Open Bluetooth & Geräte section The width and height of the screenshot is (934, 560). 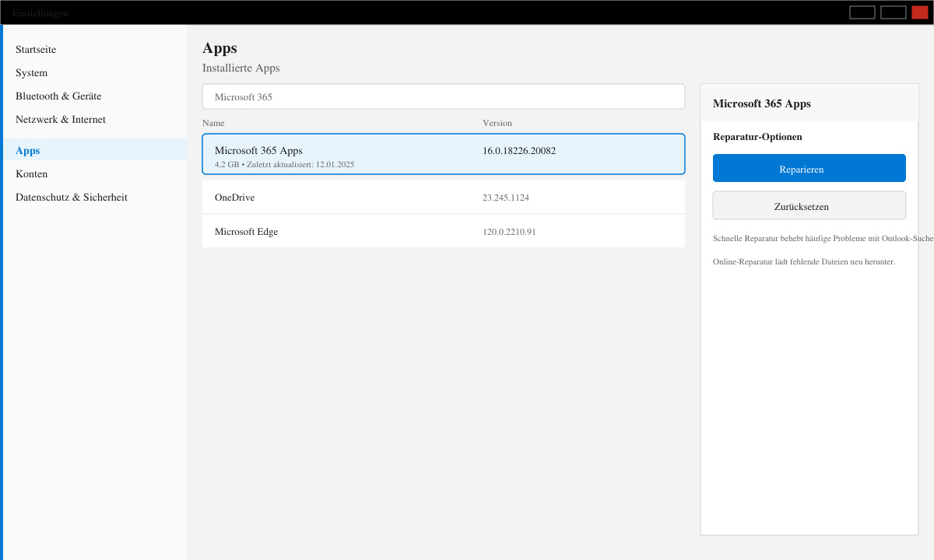[58, 96]
